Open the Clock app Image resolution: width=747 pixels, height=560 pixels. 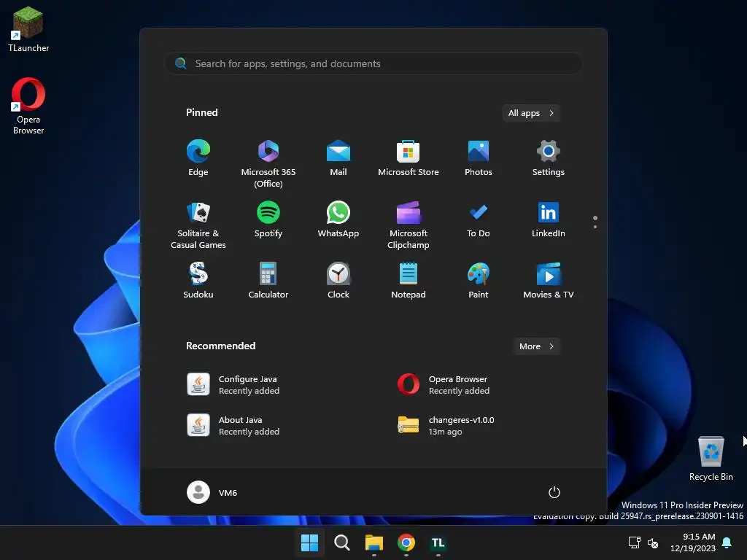click(x=338, y=281)
